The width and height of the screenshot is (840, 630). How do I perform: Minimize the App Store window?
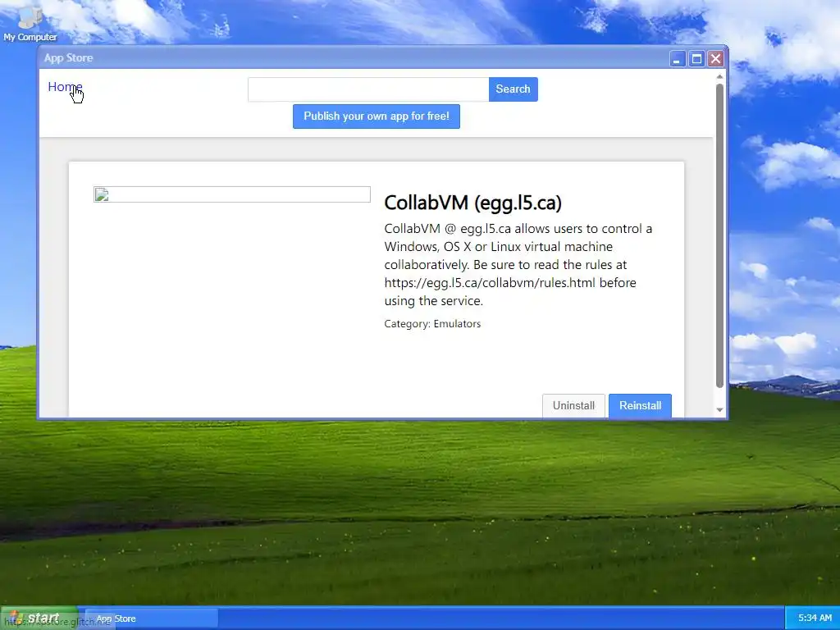point(678,59)
